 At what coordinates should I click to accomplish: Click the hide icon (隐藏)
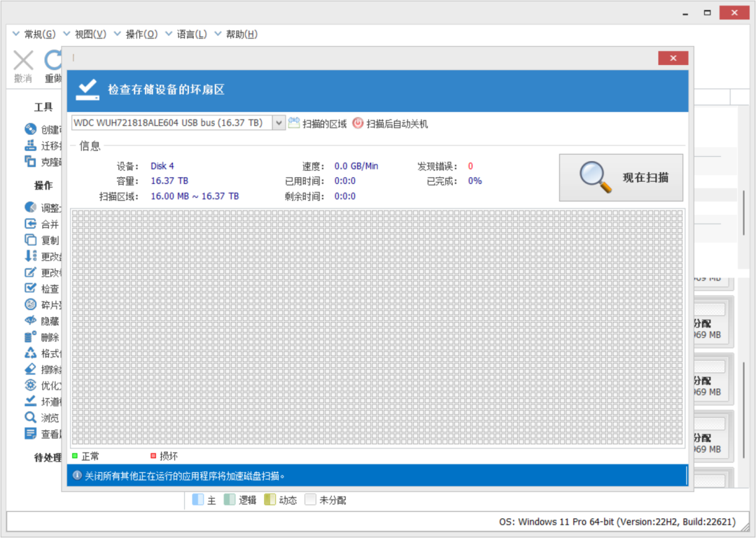pos(30,320)
